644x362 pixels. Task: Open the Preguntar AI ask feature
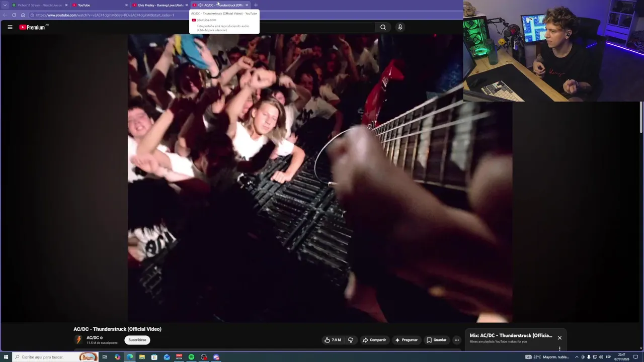click(x=407, y=340)
